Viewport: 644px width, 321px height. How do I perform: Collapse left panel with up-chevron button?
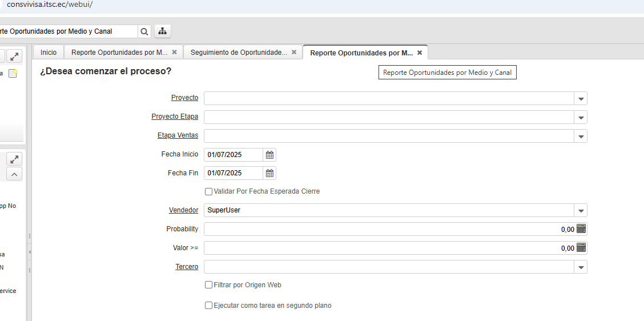click(x=14, y=174)
